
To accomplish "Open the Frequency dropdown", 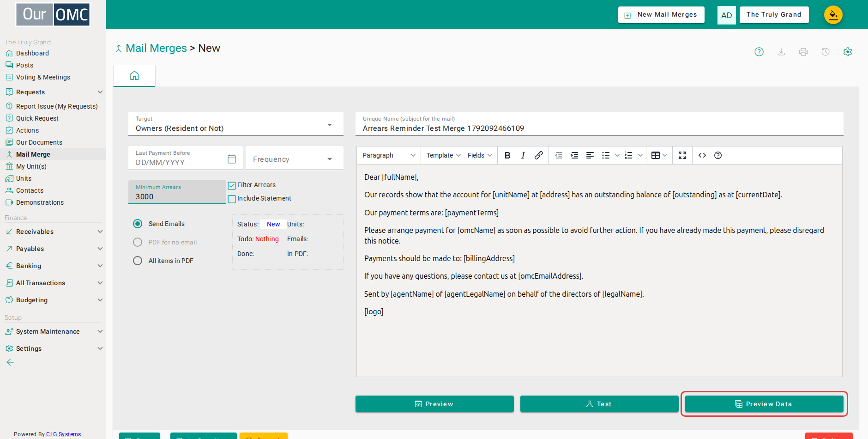I will click(295, 158).
